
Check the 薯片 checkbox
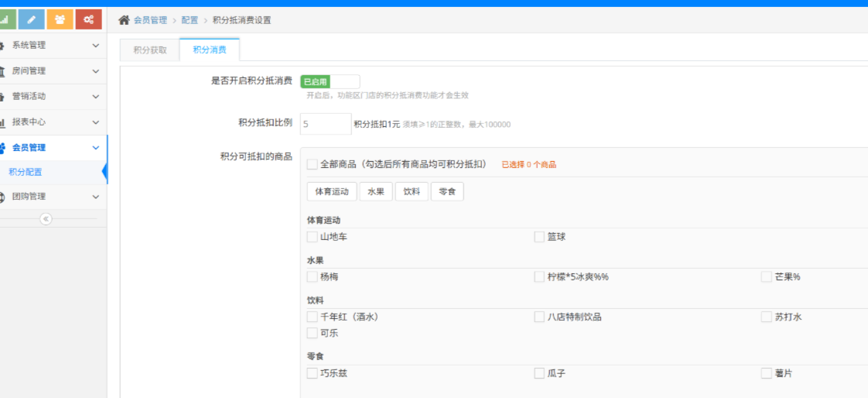pos(766,374)
